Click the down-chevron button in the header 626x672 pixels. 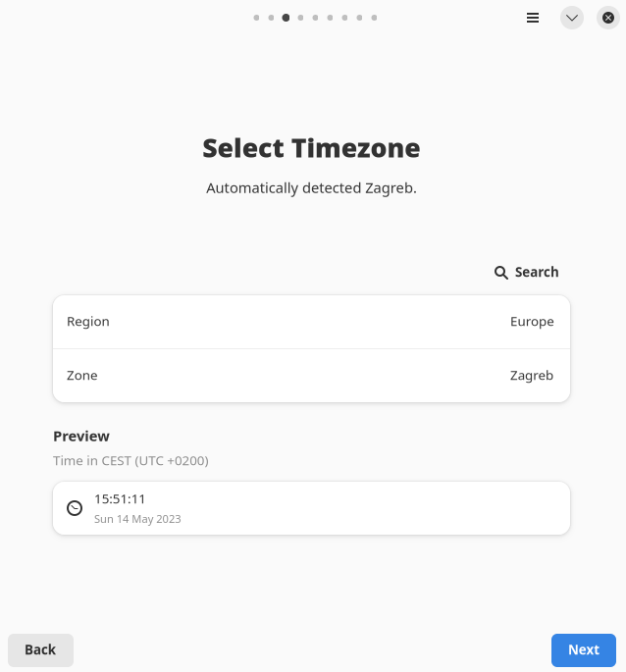[572, 18]
